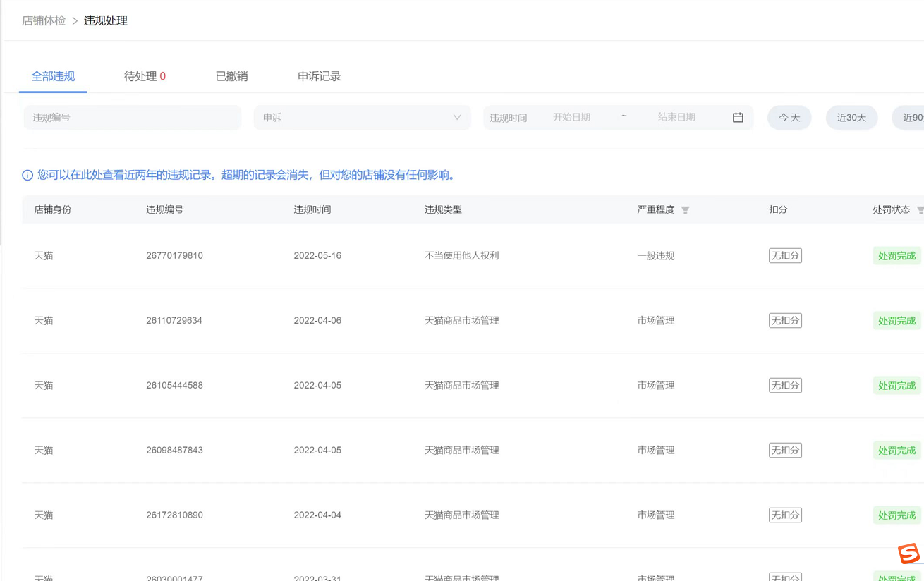Click the 开始日期 field

[572, 118]
